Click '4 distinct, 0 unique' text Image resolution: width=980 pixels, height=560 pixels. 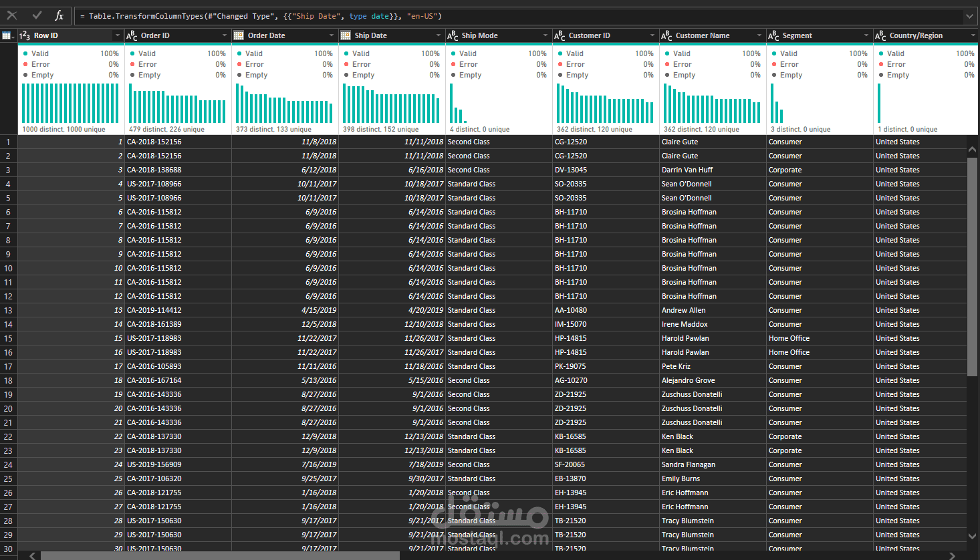tap(479, 130)
